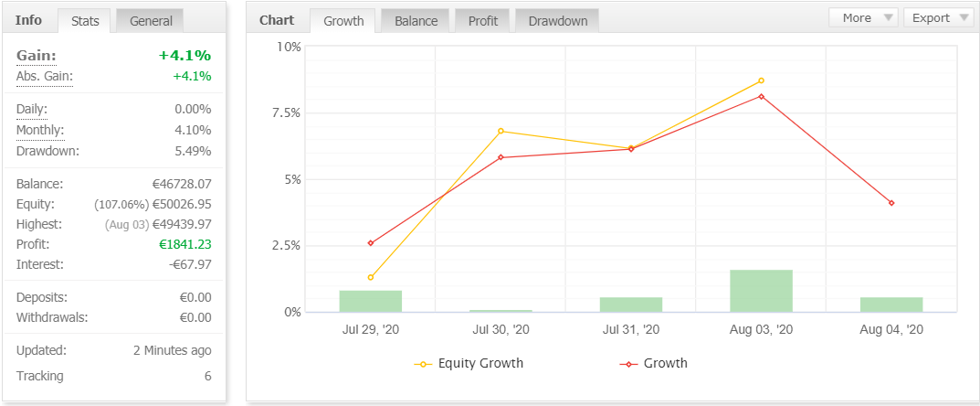Click the Aug 03 green profit bar
Screen dimensions: 980x406
[761, 291]
